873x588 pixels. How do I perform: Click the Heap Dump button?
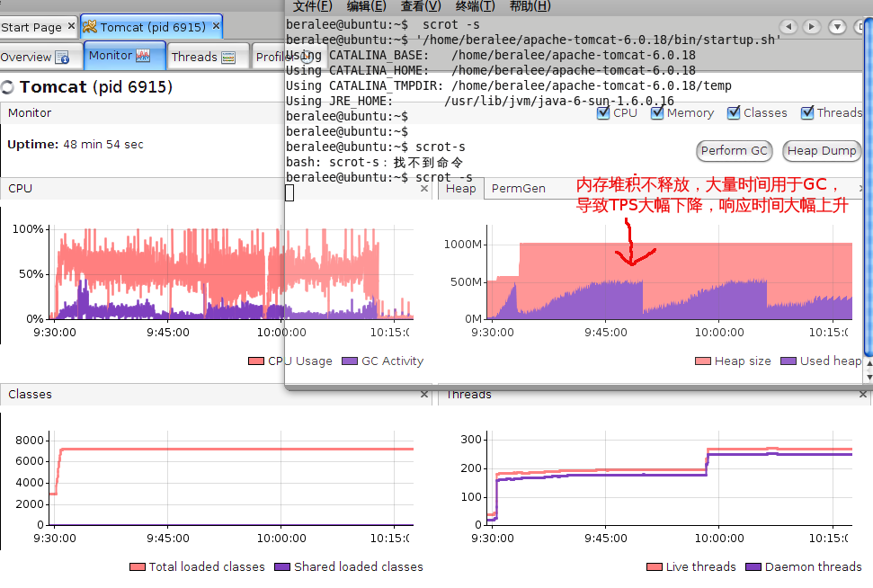(821, 151)
